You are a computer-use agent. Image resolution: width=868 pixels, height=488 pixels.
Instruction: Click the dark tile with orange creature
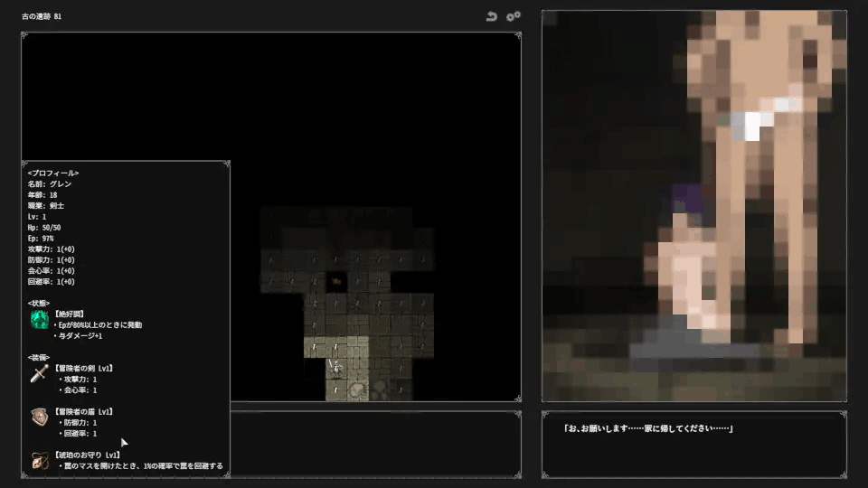tap(336, 281)
